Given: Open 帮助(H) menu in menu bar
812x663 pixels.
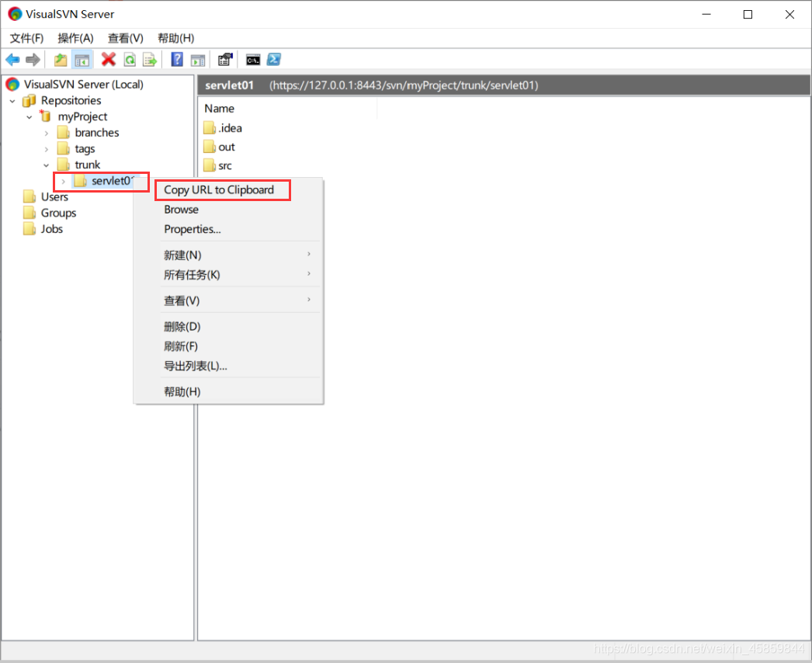Looking at the screenshot, I should click(176, 38).
